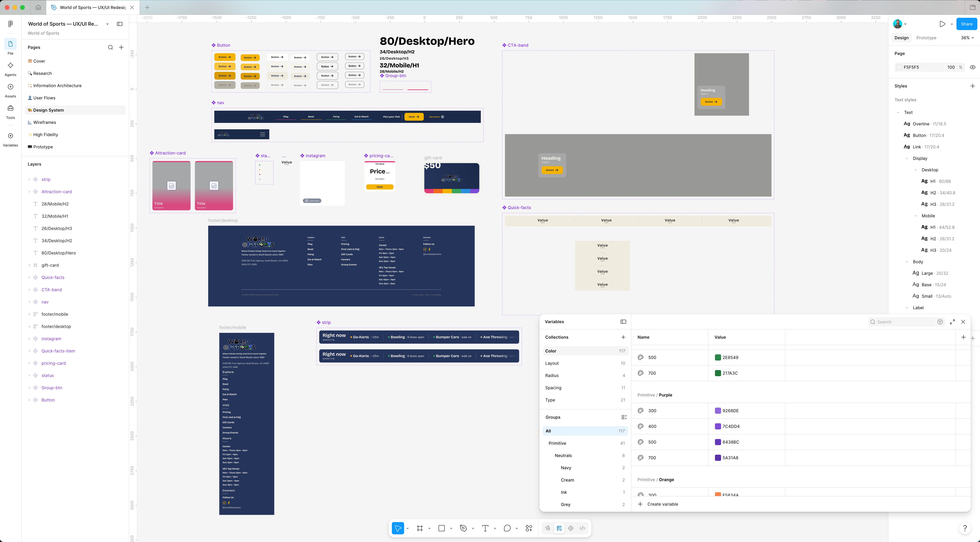
Task: Select the Neutrals group
Action: tap(585, 456)
